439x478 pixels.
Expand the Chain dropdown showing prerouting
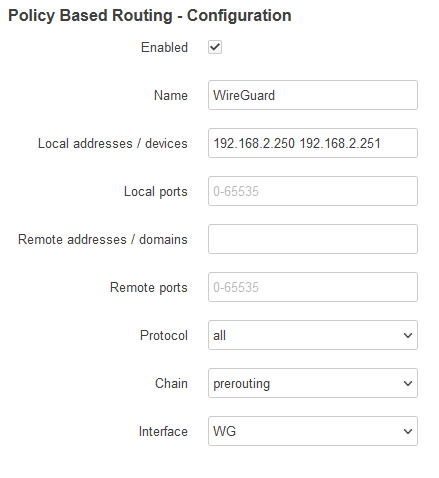pos(313,383)
